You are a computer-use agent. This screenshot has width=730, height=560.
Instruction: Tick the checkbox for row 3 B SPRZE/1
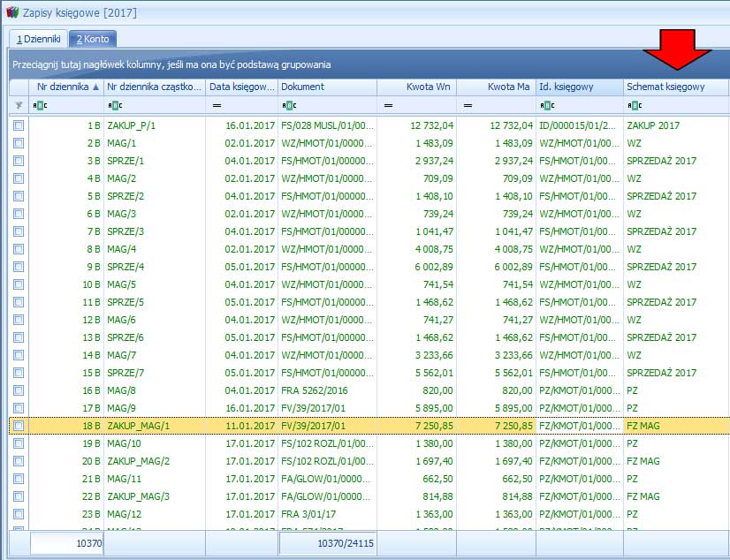pyautogui.click(x=19, y=161)
